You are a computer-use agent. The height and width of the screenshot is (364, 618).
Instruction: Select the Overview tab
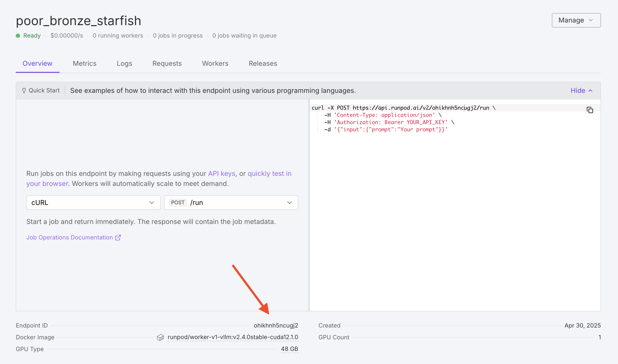38,64
